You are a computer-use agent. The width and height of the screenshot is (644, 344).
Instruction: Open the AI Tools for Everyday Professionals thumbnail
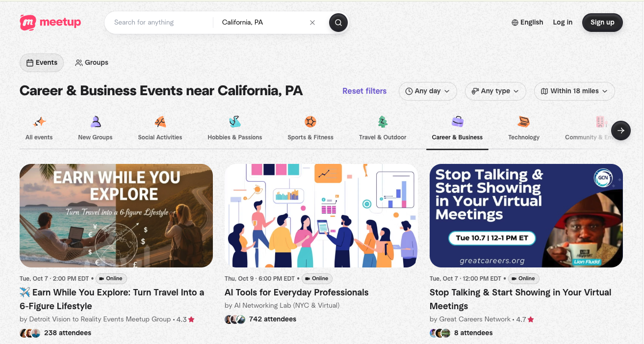point(321,215)
